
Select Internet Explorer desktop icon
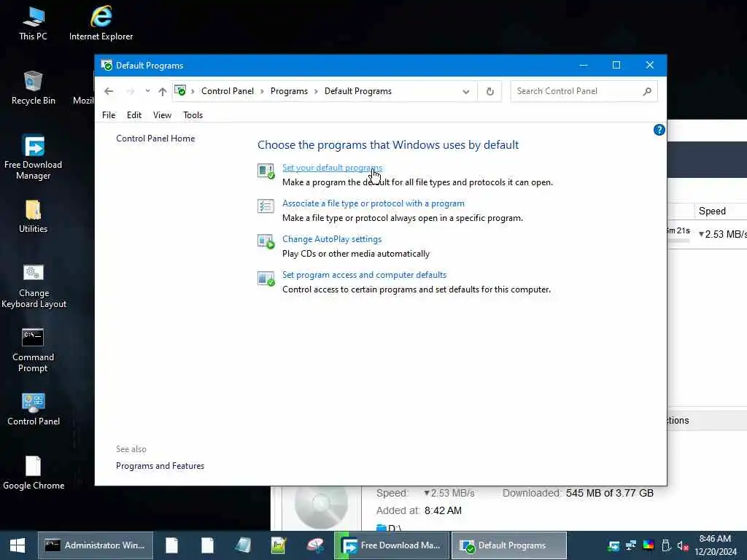coord(101,24)
